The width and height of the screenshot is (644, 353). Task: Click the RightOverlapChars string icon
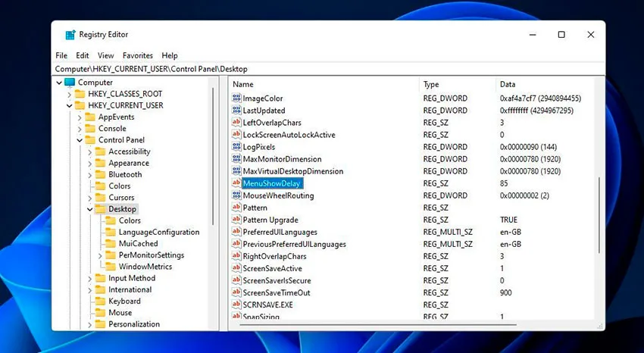(236, 256)
